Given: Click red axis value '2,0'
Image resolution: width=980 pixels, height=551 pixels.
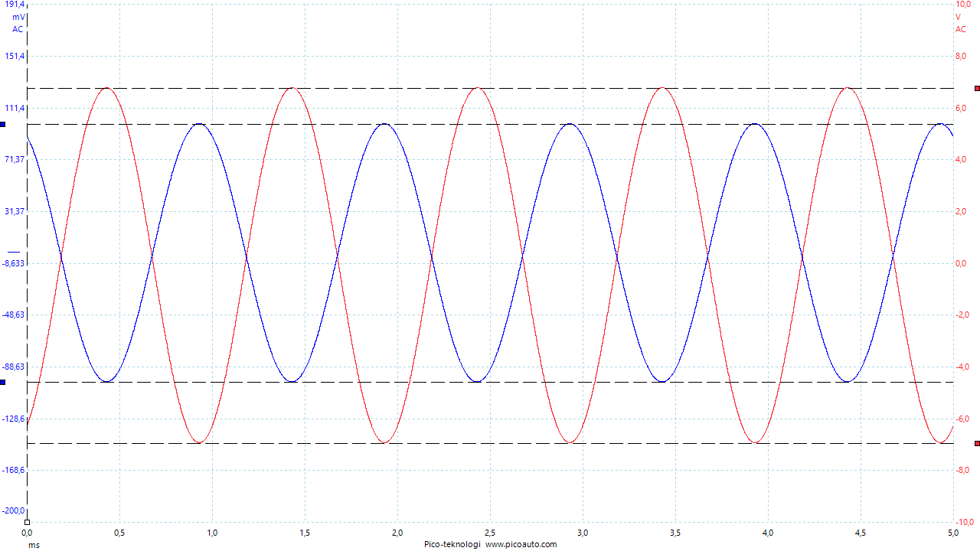Looking at the screenshot, I should point(961,211).
